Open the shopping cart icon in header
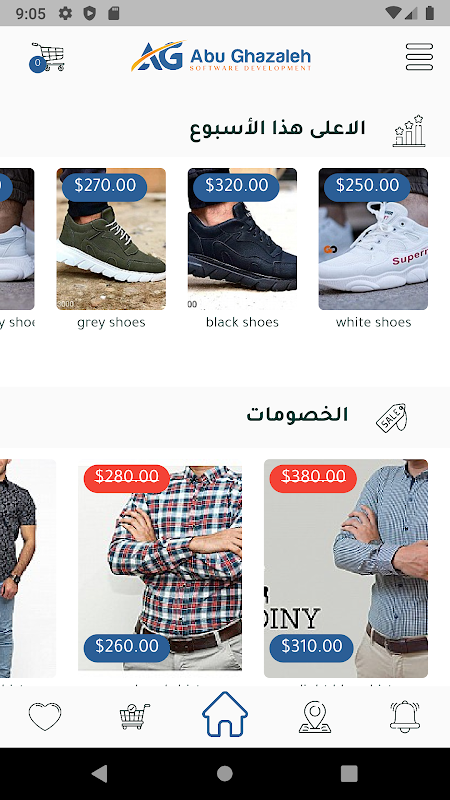Screen dimensions: 450x800 click(x=47, y=57)
